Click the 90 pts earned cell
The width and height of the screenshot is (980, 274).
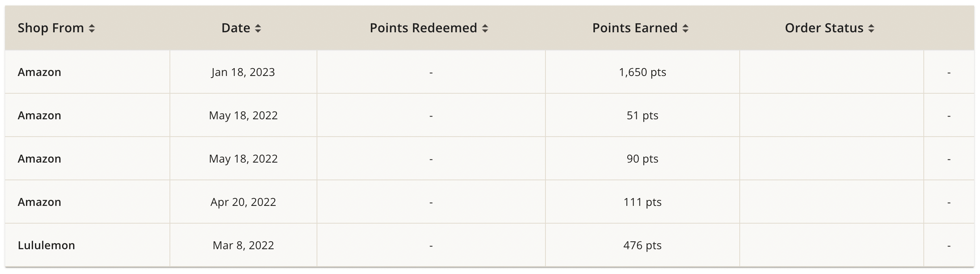click(x=642, y=159)
